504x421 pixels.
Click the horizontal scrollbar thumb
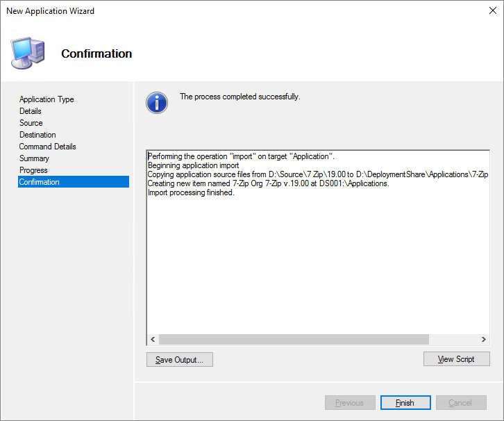point(294,339)
